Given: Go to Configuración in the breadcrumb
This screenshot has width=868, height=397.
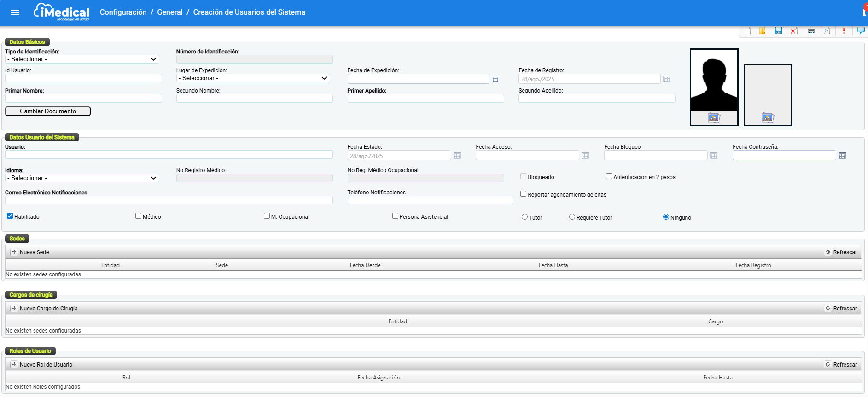Looking at the screenshot, I should 123,12.
